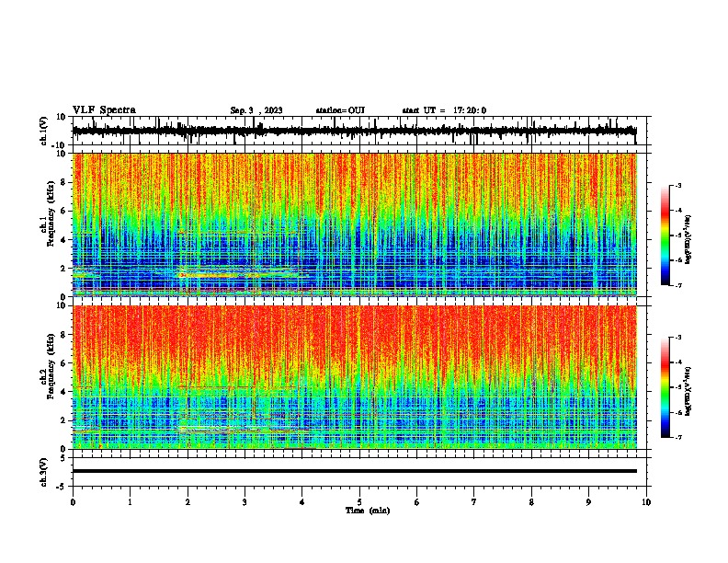Click the ch.2 colorbar log(PSD) unit label
This screenshot has width=728, height=563.
pyautogui.click(x=688, y=391)
